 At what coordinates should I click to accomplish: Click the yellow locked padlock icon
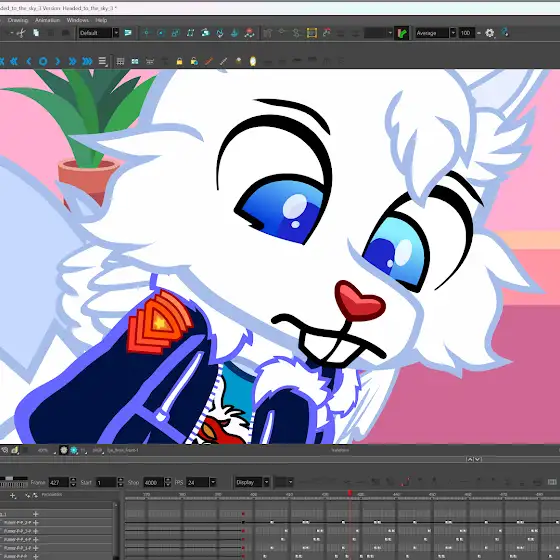(x=179, y=61)
